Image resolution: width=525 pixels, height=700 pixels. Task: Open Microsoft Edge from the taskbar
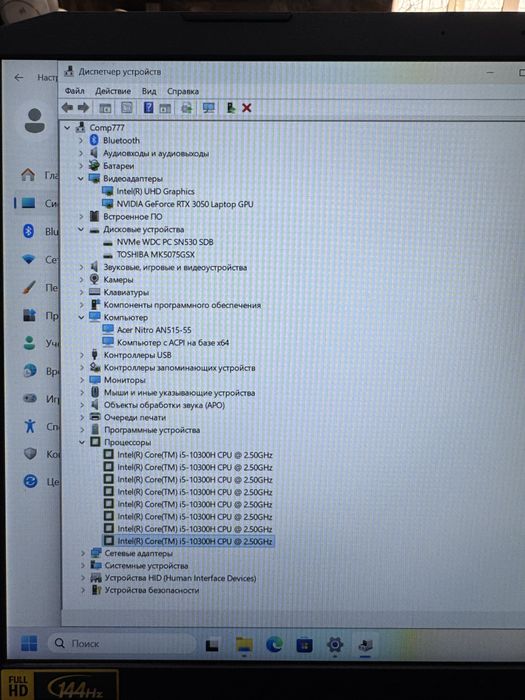[274, 644]
